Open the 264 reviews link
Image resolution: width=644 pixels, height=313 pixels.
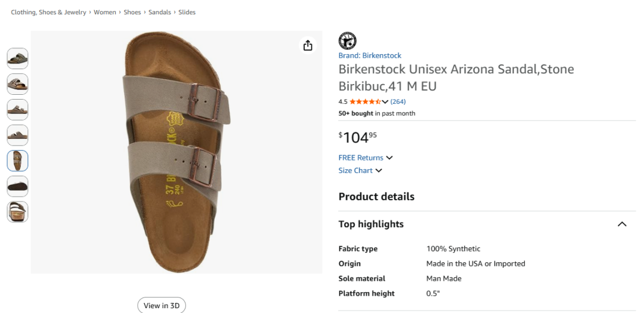(x=398, y=101)
